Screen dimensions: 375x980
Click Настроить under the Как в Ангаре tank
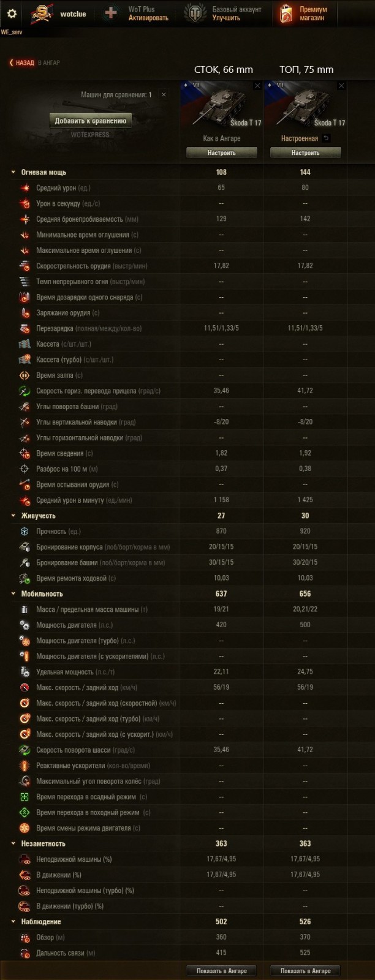[221, 153]
